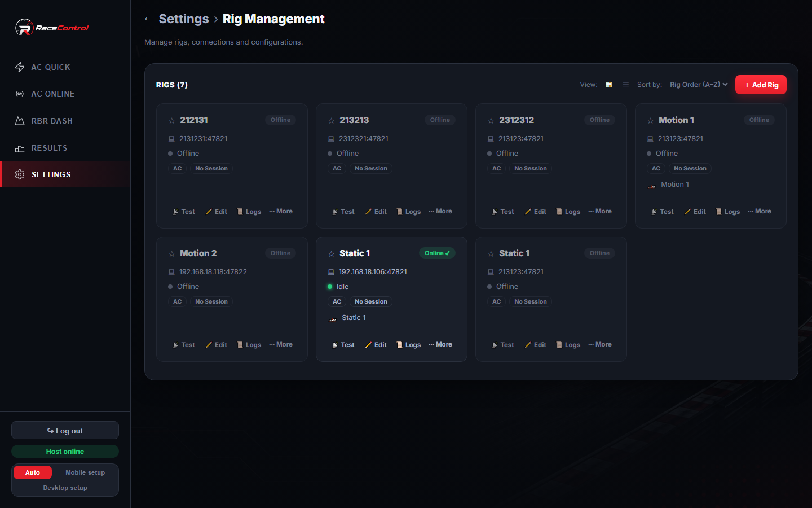Click the RaceControl logo
Image resolution: width=812 pixels, height=508 pixels.
pos(52,27)
